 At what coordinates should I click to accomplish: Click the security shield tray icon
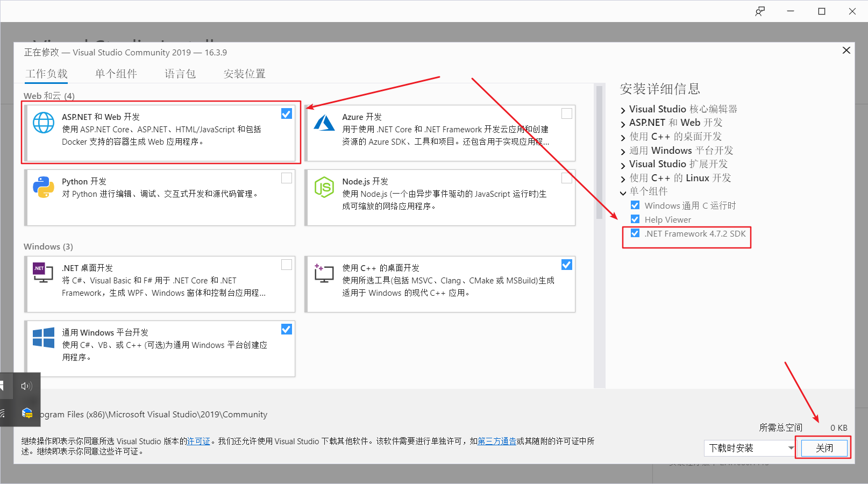(27, 413)
